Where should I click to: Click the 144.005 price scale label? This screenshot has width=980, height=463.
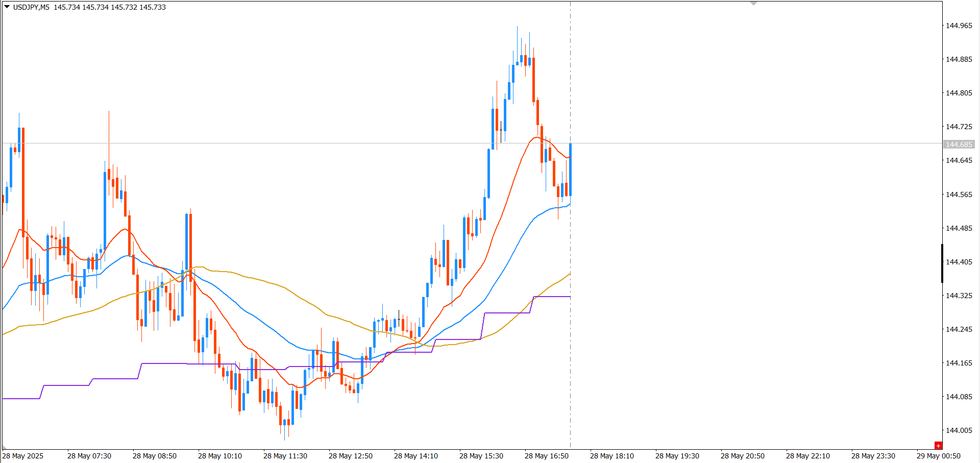coord(959,430)
